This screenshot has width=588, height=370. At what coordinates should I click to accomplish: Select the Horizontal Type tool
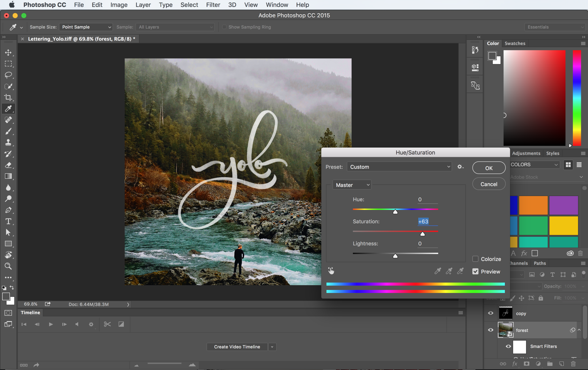click(8, 221)
